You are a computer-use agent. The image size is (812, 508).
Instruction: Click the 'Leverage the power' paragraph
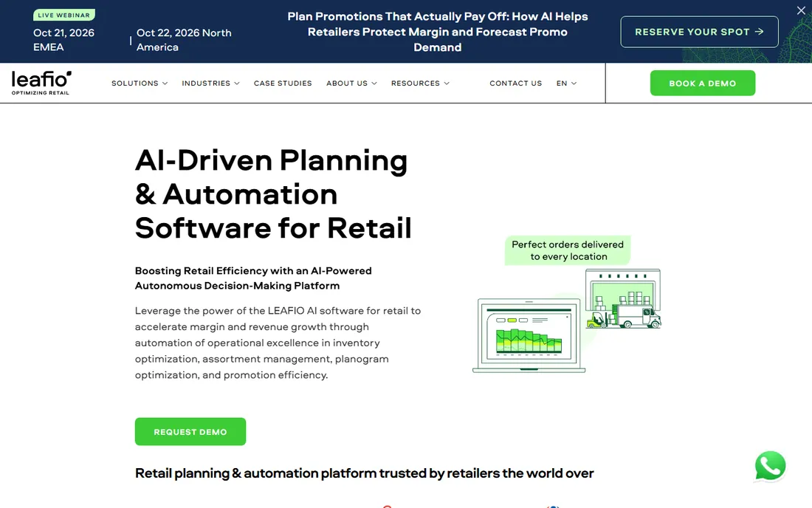point(278,343)
